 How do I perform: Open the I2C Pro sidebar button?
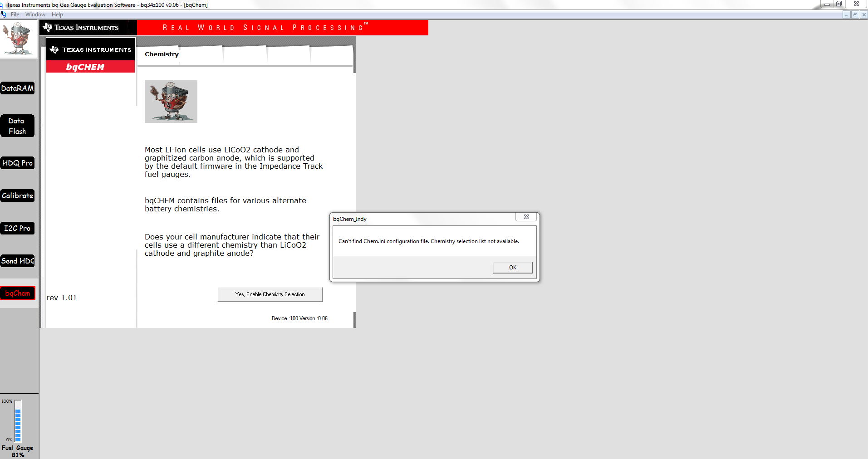pos(17,228)
